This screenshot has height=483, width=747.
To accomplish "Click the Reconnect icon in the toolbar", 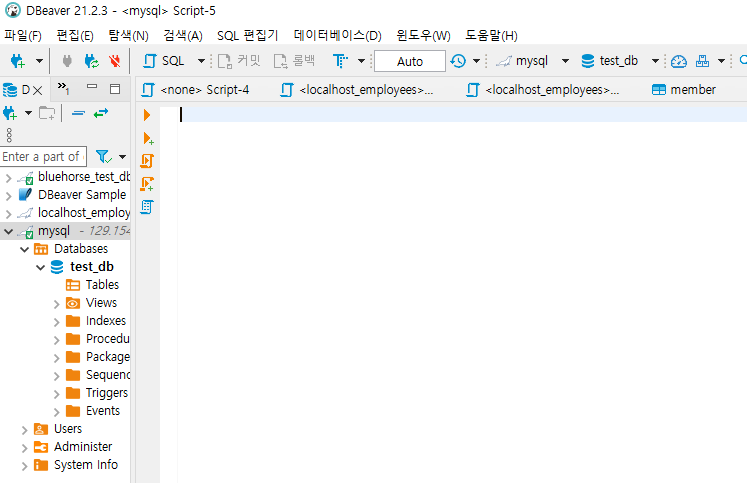I will point(91,61).
